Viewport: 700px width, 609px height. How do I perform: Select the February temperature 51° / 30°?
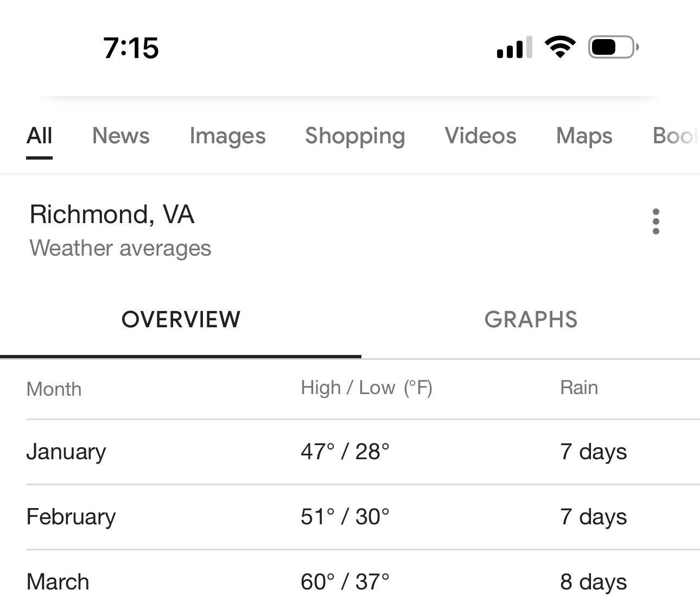point(345,517)
